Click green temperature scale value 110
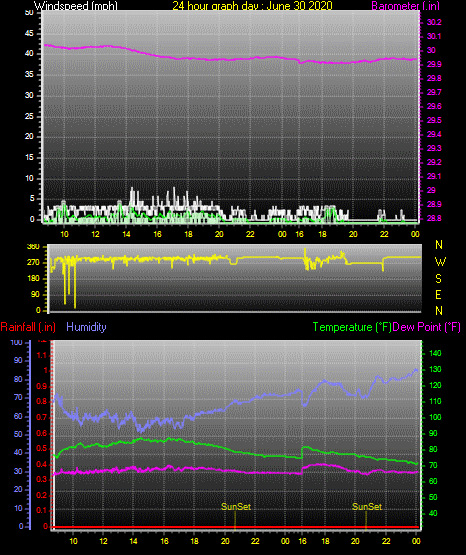The height and width of the screenshot is (555, 466). coord(435,401)
